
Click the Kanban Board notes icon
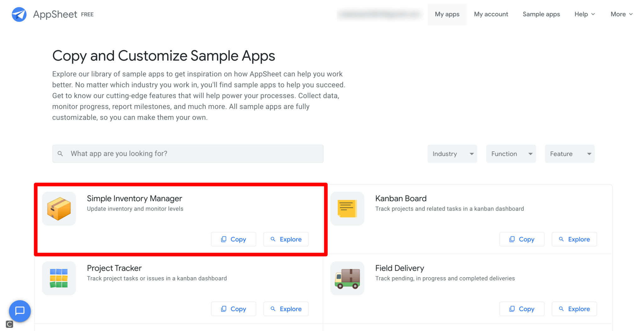(347, 208)
